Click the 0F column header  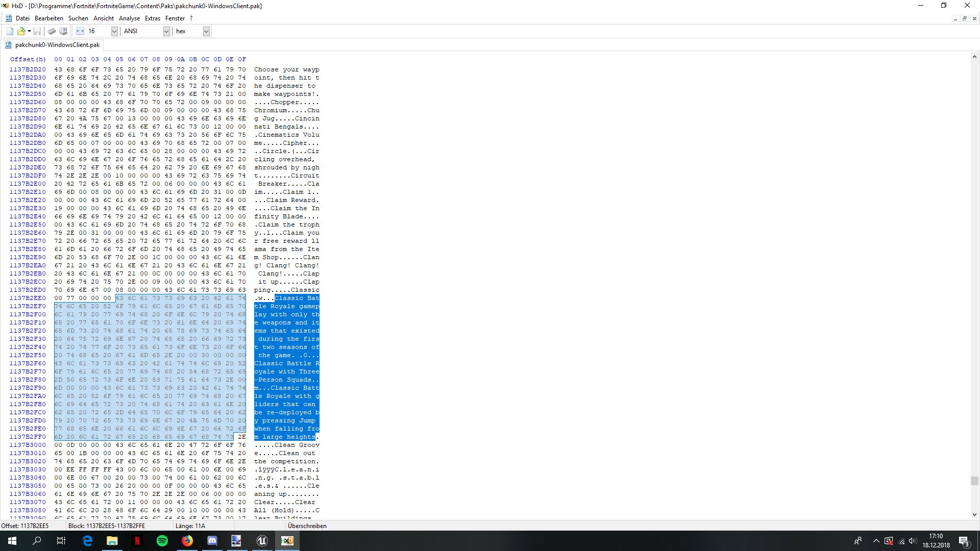[x=242, y=59]
